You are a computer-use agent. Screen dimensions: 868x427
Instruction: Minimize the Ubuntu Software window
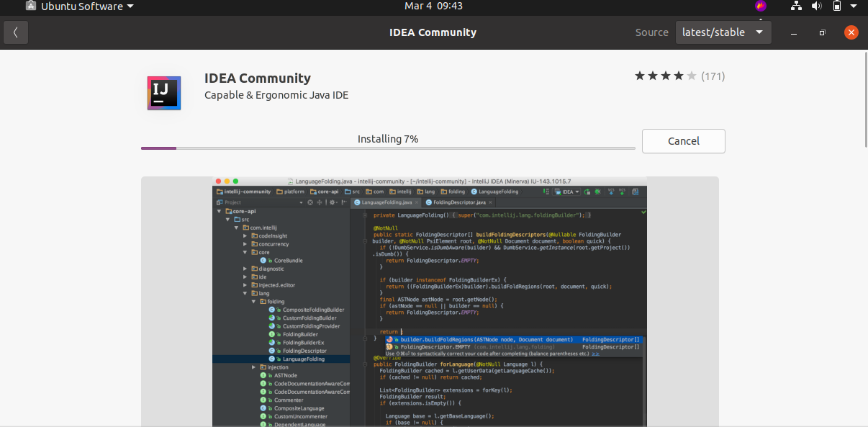pyautogui.click(x=794, y=32)
